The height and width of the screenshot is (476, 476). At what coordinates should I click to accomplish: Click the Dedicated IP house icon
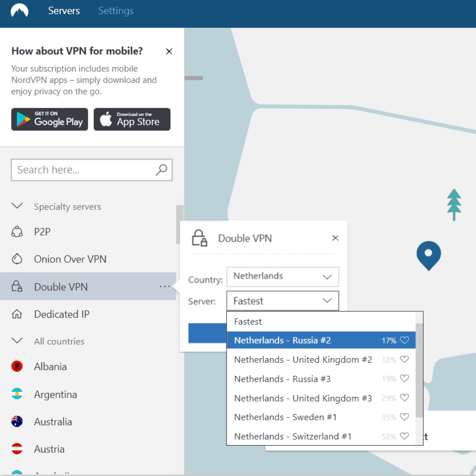17,314
